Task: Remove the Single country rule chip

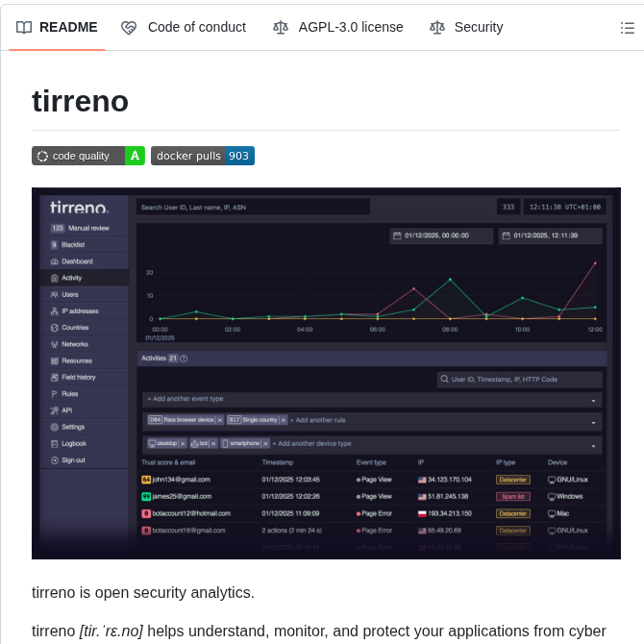Action: point(283,420)
